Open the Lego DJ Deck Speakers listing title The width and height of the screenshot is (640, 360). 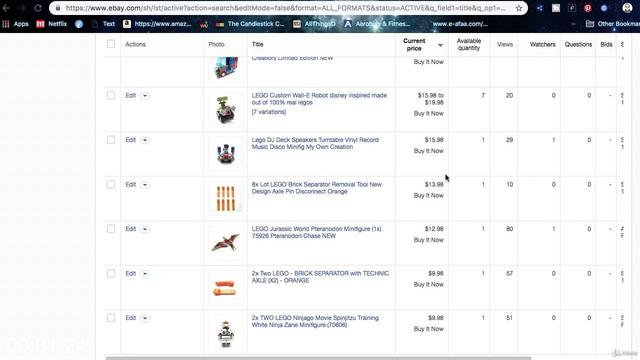315,143
